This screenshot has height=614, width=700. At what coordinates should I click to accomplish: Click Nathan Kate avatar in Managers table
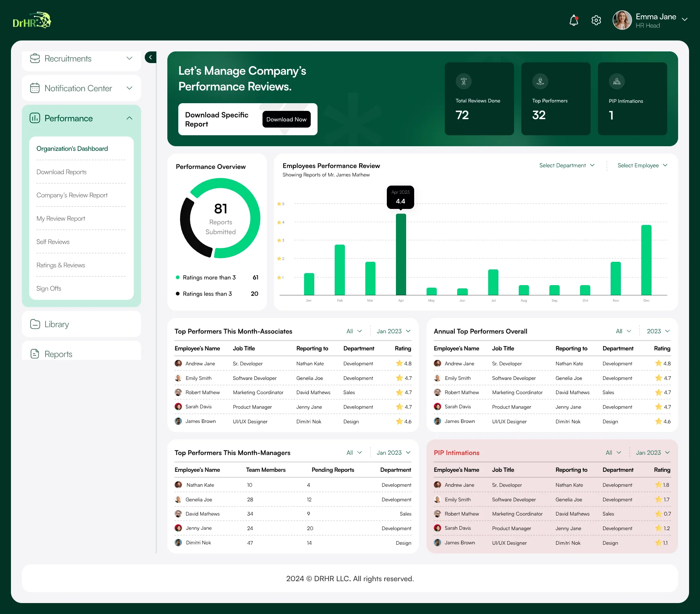click(178, 485)
